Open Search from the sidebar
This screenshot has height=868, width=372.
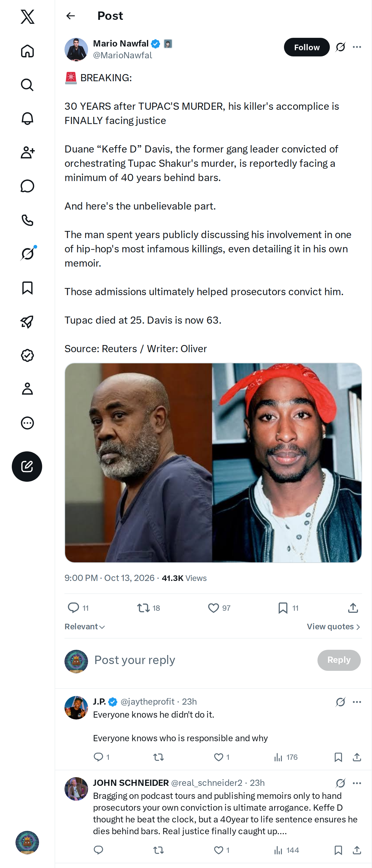27,85
